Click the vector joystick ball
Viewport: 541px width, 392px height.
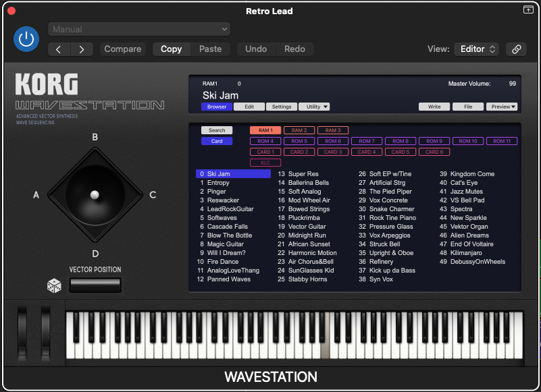(95, 195)
